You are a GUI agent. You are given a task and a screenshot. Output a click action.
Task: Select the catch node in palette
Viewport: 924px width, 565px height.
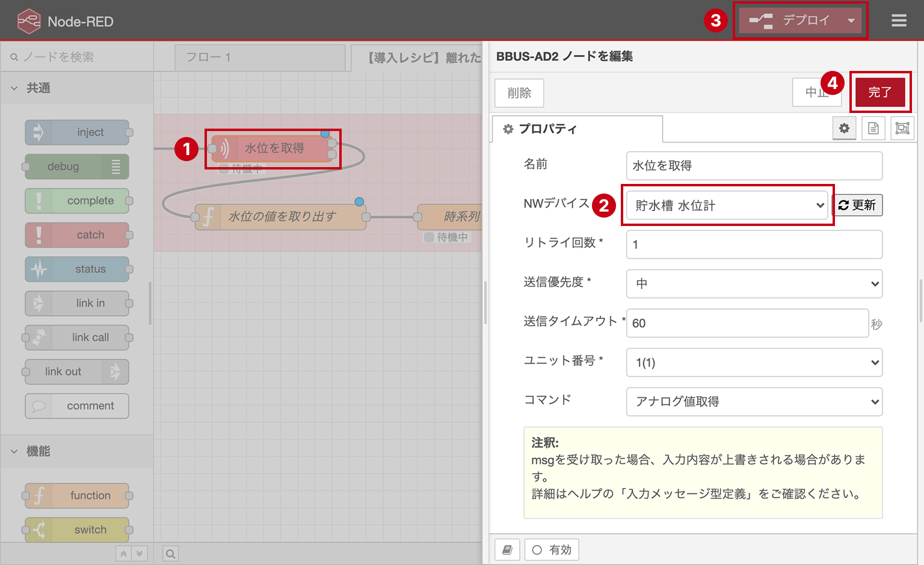(77, 235)
